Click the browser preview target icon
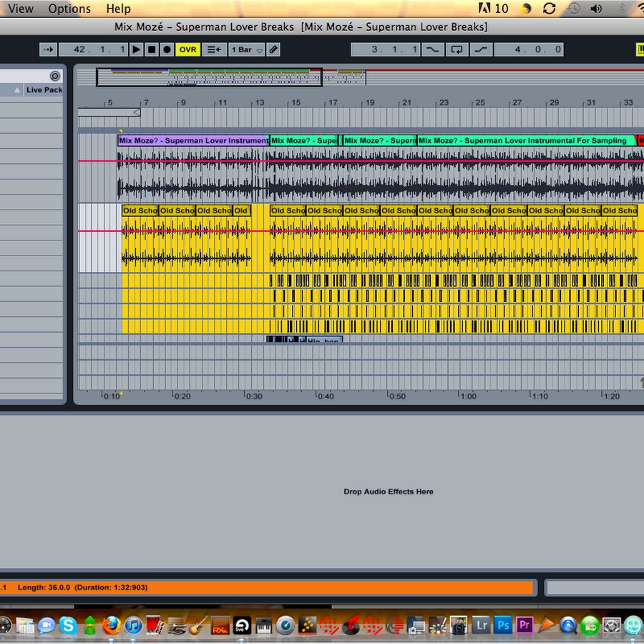The height and width of the screenshot is (644, 644). (x=55, y=76)
